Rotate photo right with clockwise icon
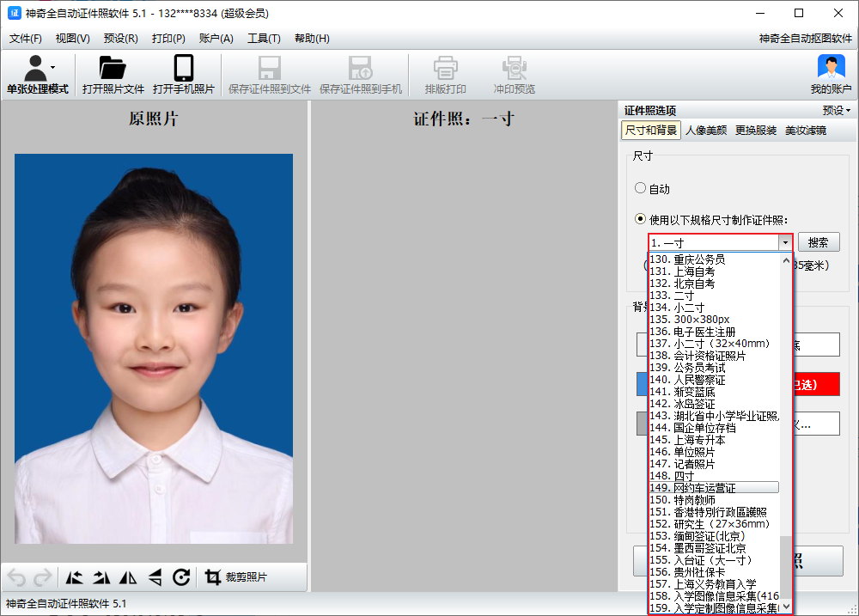This screenshot has width=859, height=616. (101, 577)
